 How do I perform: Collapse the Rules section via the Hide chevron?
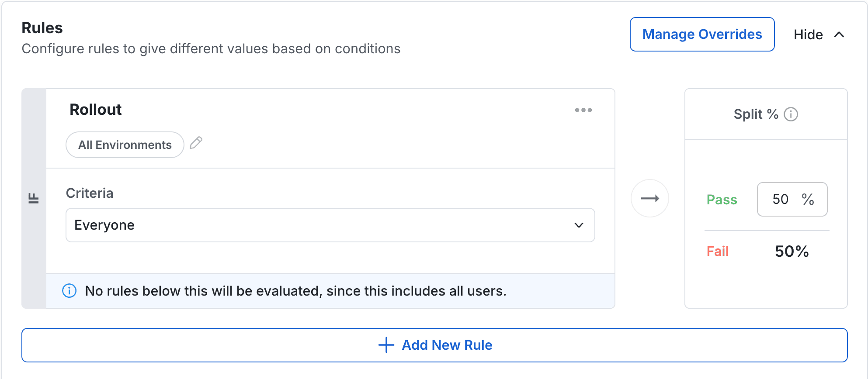coord(839,34)
